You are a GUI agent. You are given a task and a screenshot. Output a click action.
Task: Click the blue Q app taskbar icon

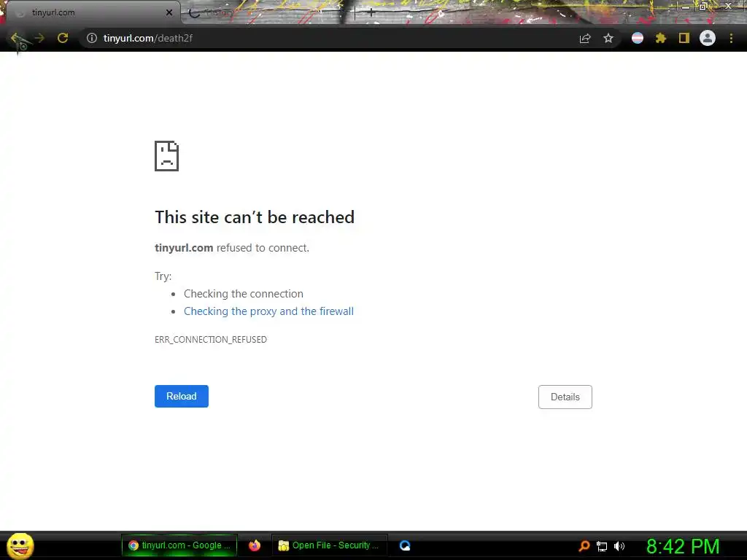405,545
